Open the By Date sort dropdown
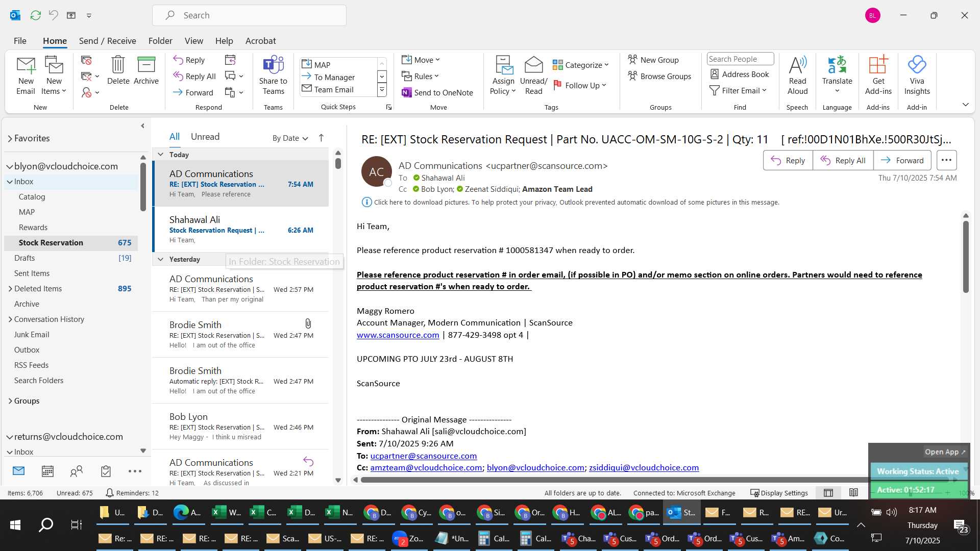Image resolution: width=980 pixels, height=551 pixels. pos(290,138)
